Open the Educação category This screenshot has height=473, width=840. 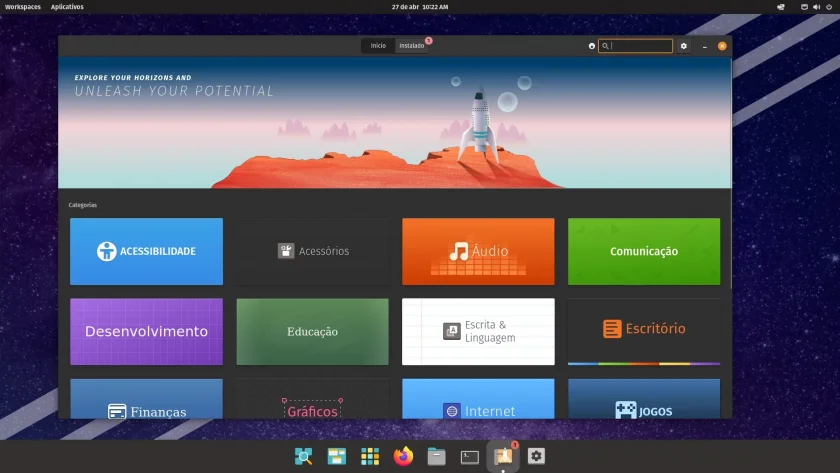[x=312, y=332]
